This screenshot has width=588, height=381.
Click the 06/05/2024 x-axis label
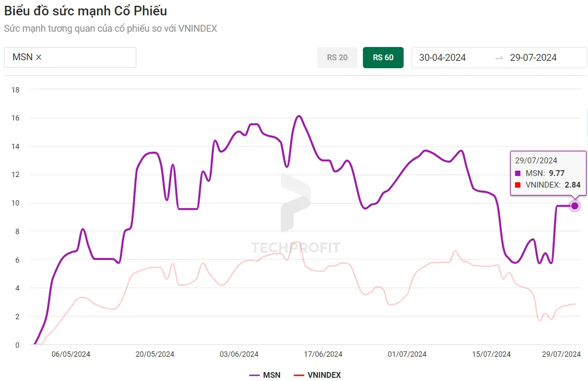pyautogui.click(x=71, y=354)
